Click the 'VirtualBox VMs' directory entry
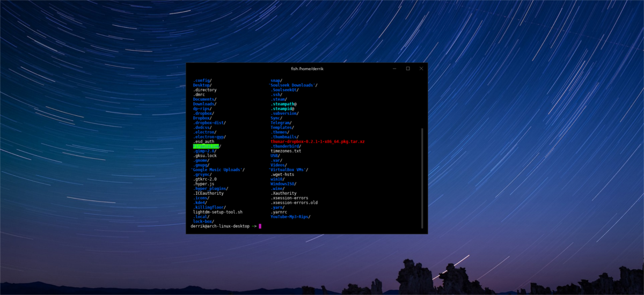 288,170
